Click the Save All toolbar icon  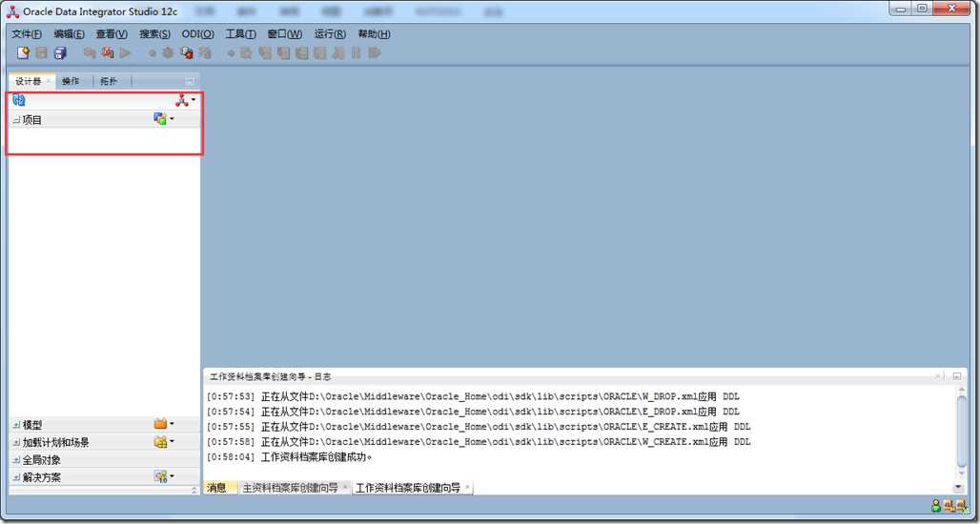point(60,53)
